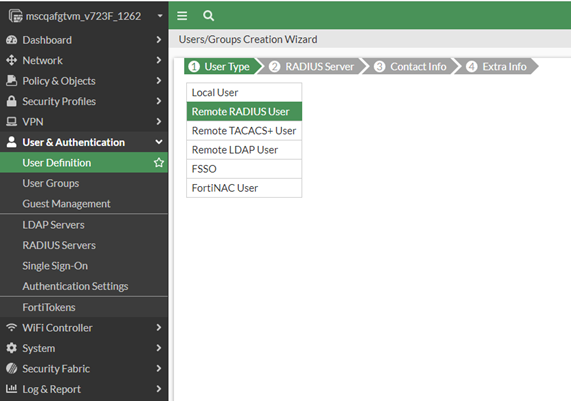Open the search magnifier icon
The image size is (571, 401).
(208, 16)
